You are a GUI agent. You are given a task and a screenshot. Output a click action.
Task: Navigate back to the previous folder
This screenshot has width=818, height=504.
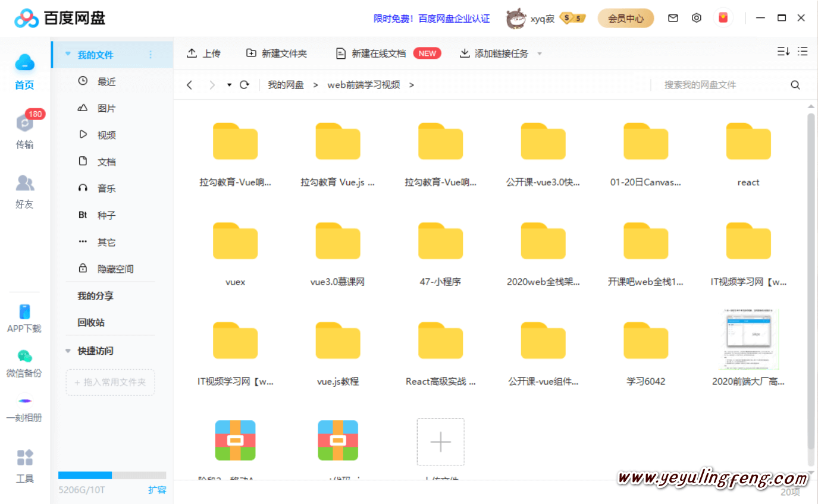tap(190, 85)
